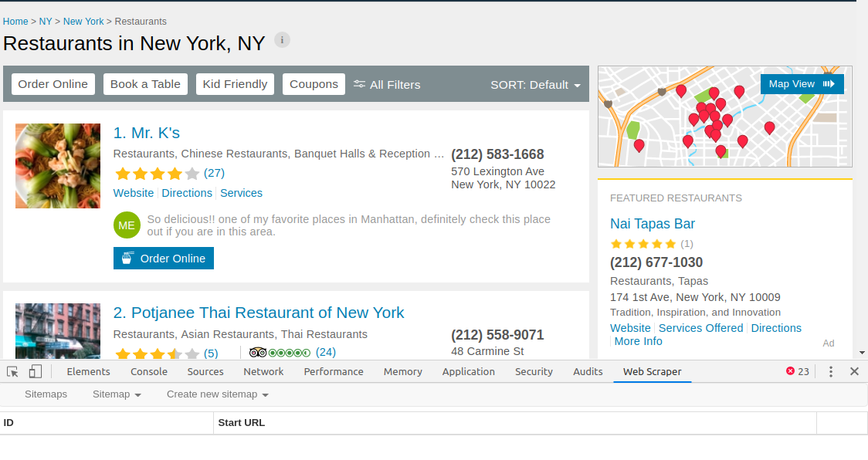Click Mr. K's restaurant photo thumbnail
868x460 pixels.
pos(57,165)
